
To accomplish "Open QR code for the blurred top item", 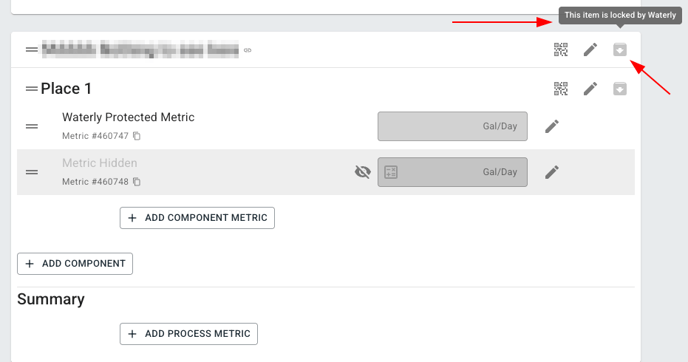I will [x=561, y=50].
